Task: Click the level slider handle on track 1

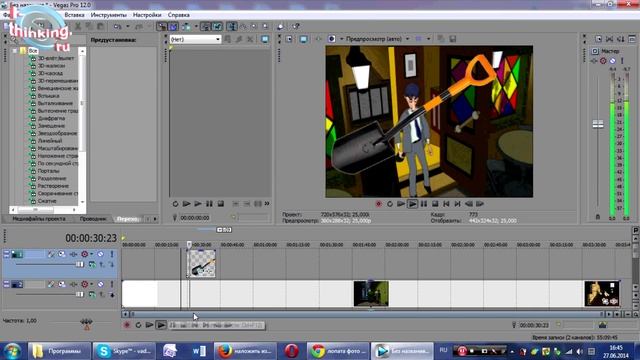Action: (x=80, y=264)
